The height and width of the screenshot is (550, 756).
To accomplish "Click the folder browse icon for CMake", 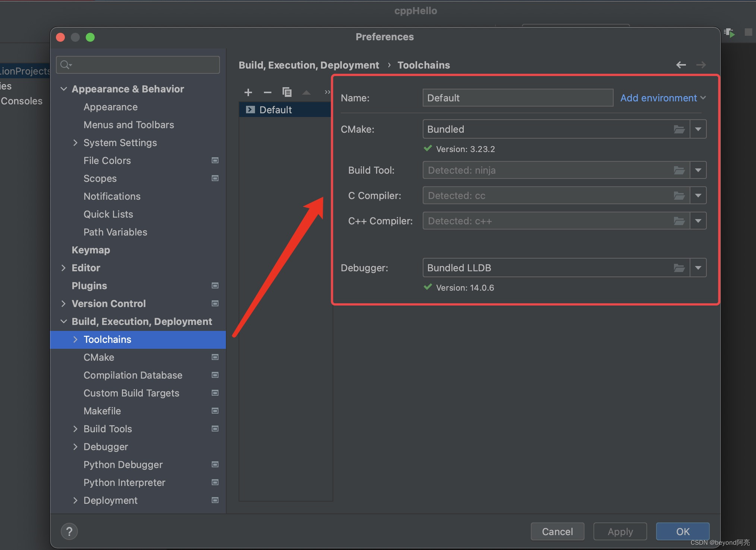I will [679, 128].
